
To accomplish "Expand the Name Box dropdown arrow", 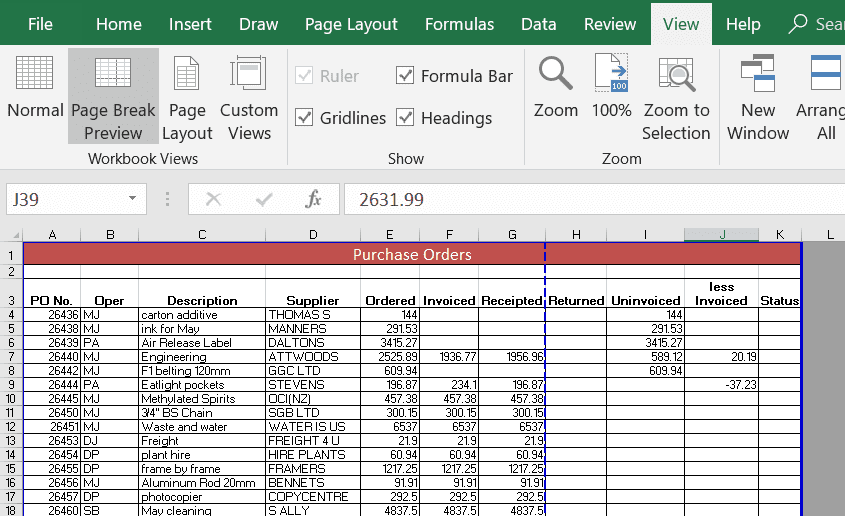I will [x=132, y=198].
